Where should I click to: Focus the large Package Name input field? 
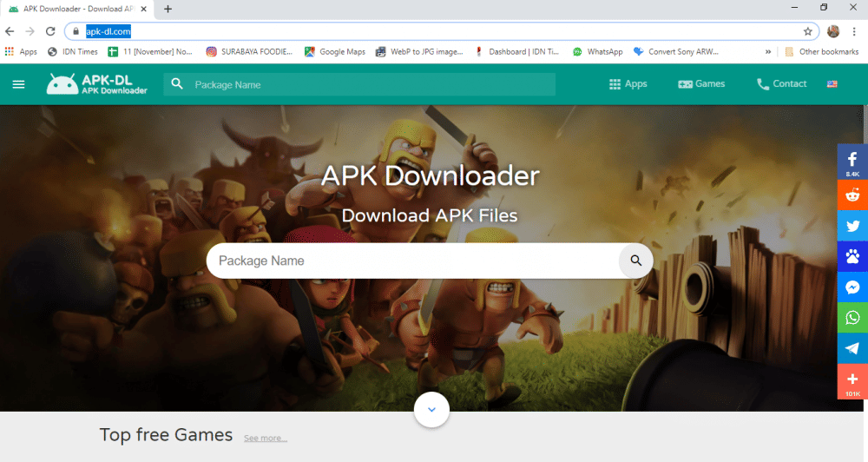click(412, 261)
